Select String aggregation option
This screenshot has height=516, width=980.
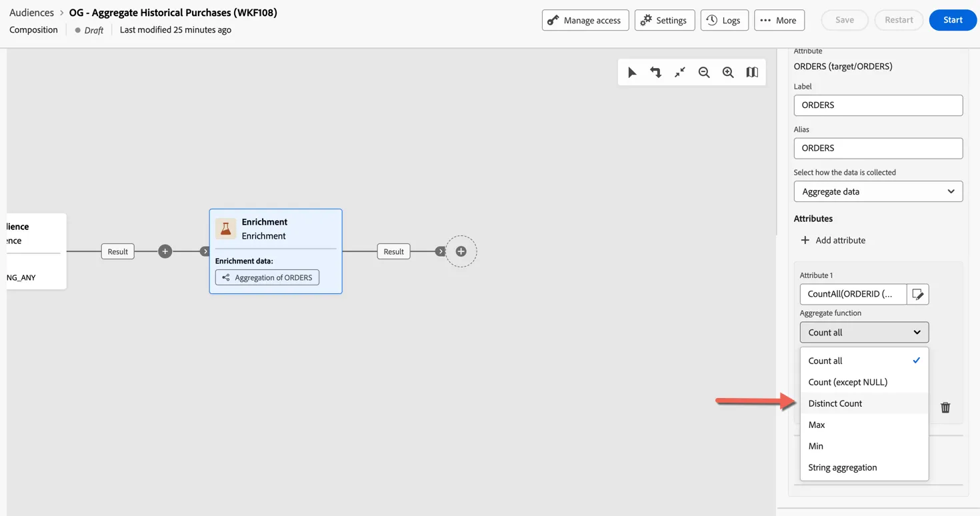tap(864, 467)
